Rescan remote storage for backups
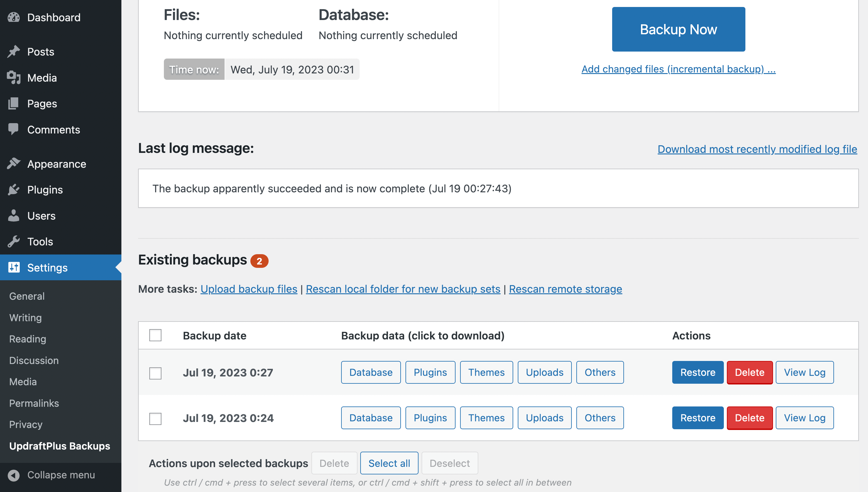The height and width of the screenshot is (492, 868). pos(565,289)
